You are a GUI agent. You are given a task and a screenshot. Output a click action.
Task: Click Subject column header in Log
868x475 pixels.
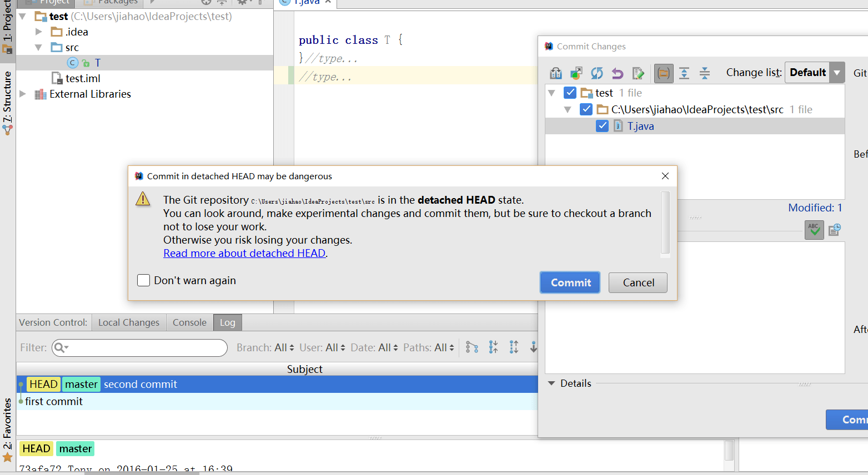[x=305, y=369]
